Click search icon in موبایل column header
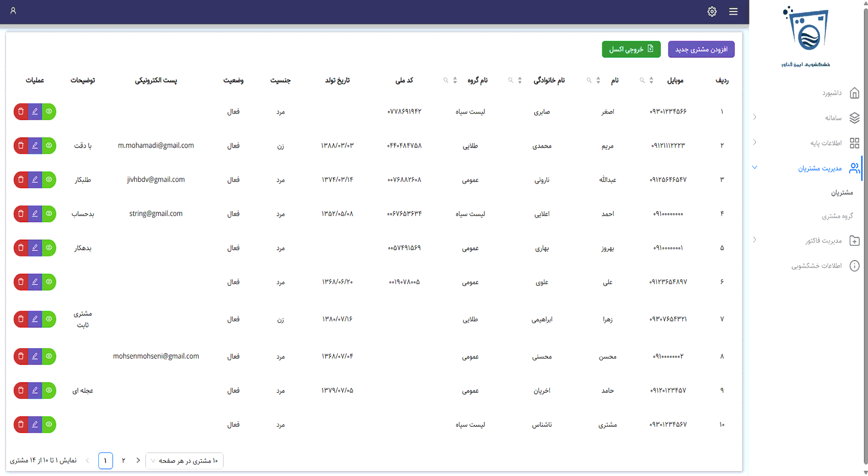 [642, 80]
